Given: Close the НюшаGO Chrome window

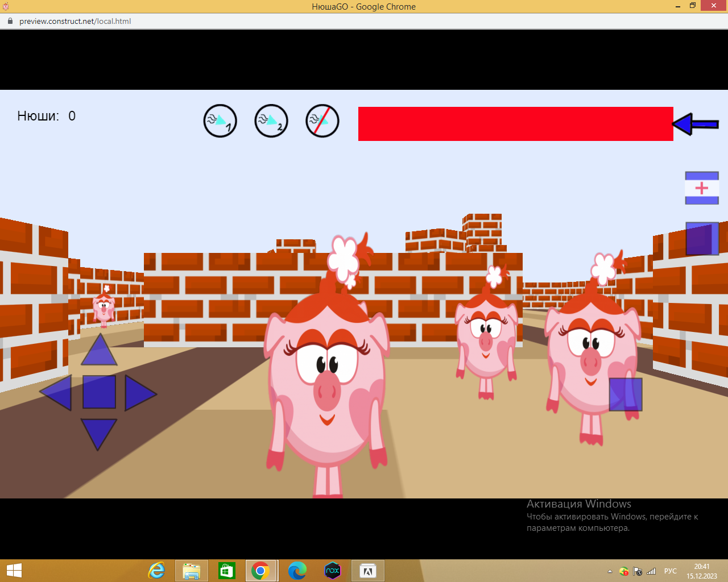Looking at the screenshot, I should [x=714, y=6].
